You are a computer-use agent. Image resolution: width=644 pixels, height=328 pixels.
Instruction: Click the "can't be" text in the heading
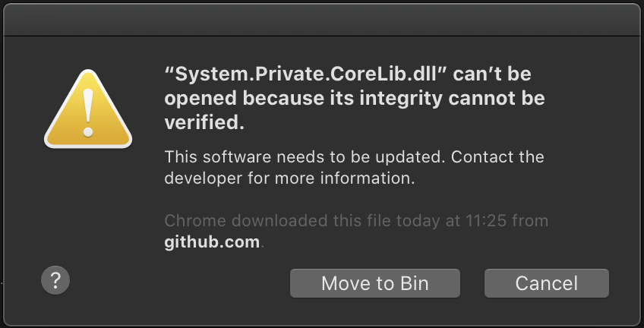(492, 74)
